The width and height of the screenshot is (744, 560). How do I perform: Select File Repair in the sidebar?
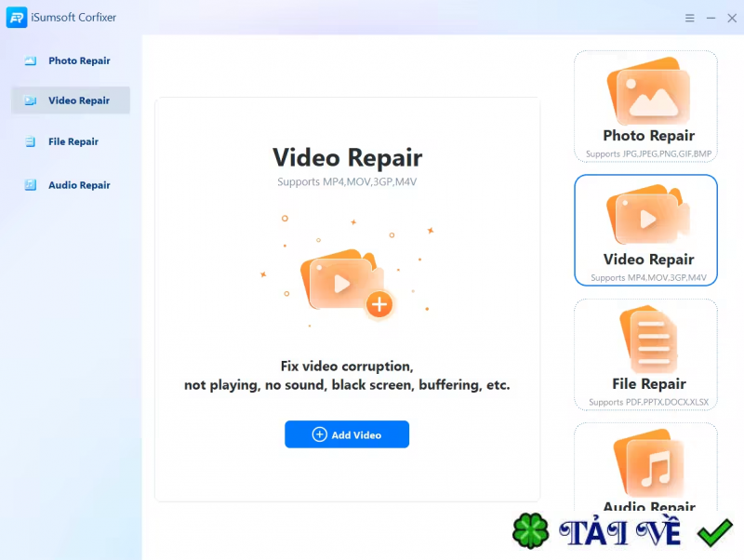point(71,141)
